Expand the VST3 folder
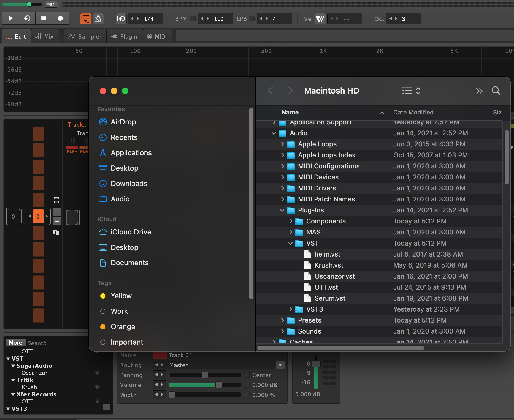 point(291,309)
